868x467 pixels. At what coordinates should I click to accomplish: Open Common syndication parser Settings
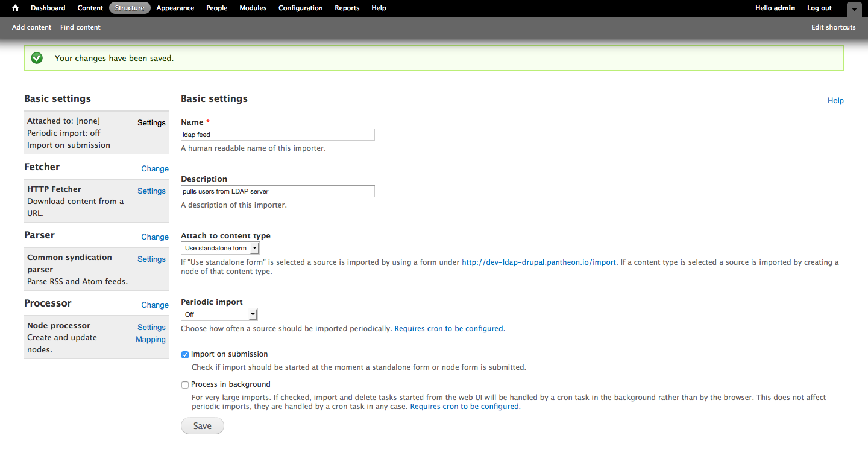151,259
